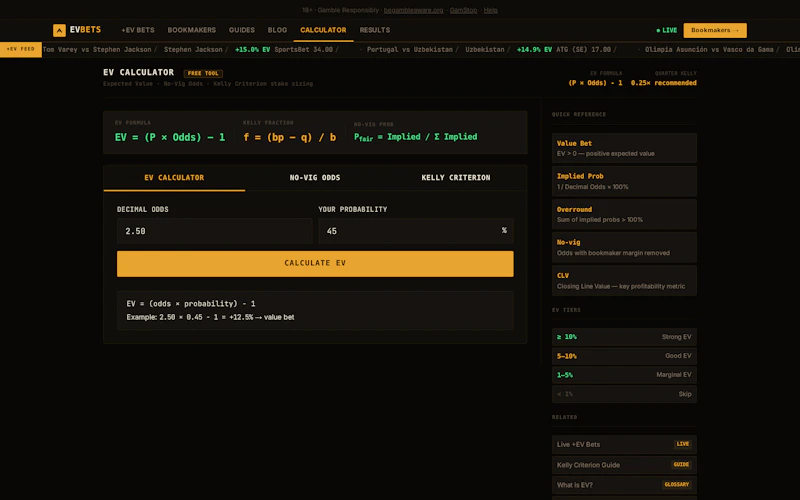Viewport: 800px width, 500px height.
Task: Click the example formula text line
Action: [210, 317]
